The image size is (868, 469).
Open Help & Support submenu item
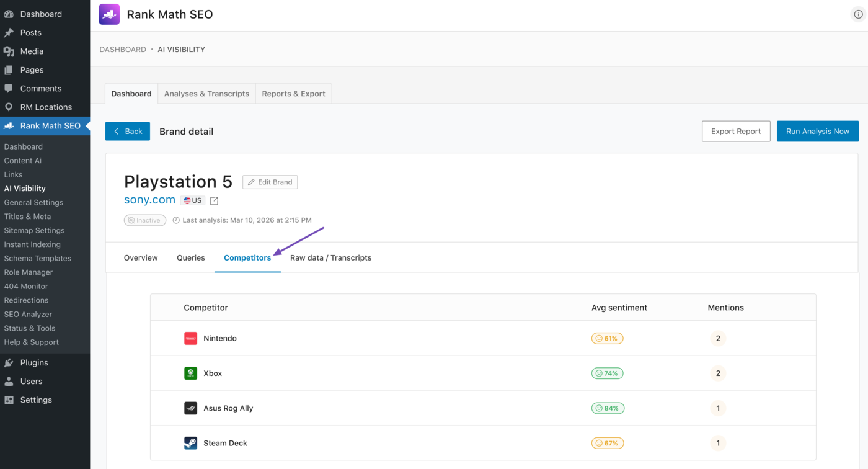(31, 342)
